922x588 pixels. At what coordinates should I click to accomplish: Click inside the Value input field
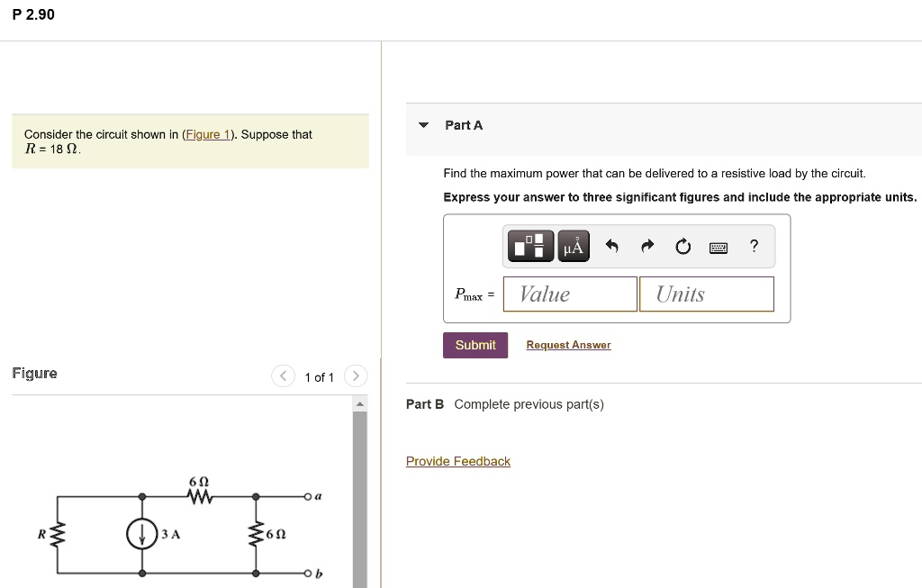(x=569, y=294)
